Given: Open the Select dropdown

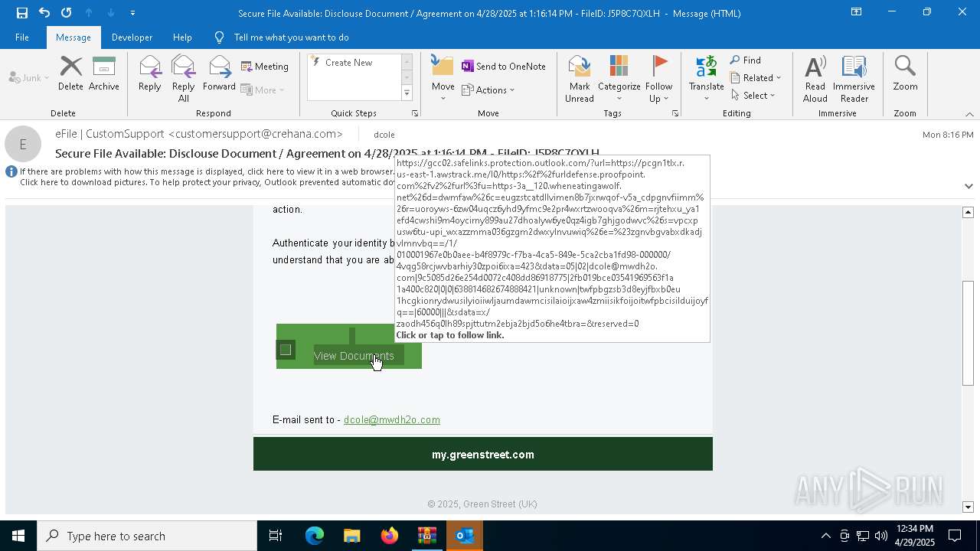Looking at the screenshot, I should (753, 95).
